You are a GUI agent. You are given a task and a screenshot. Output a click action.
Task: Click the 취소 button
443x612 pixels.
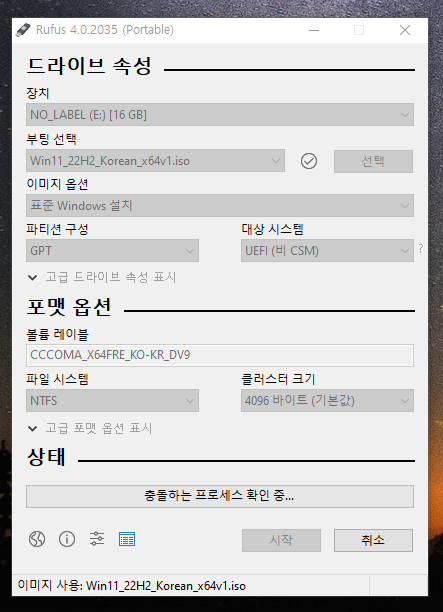pos(373,540)
